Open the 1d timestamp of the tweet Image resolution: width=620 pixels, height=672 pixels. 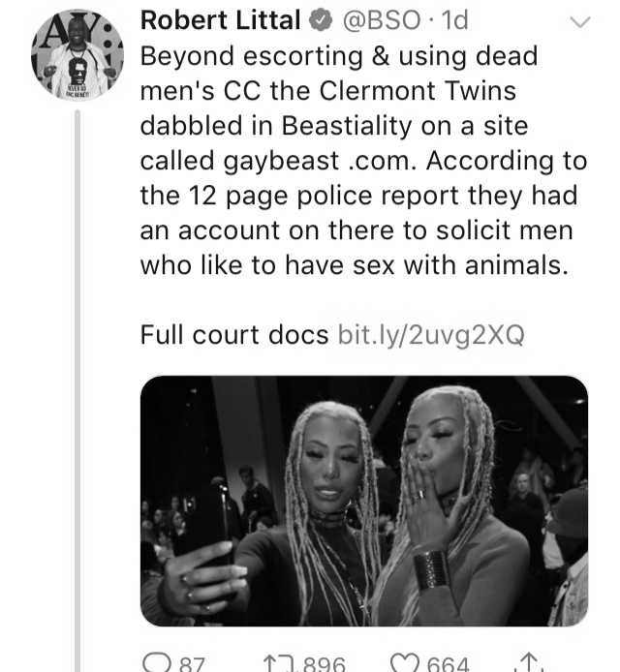(454, 20)
